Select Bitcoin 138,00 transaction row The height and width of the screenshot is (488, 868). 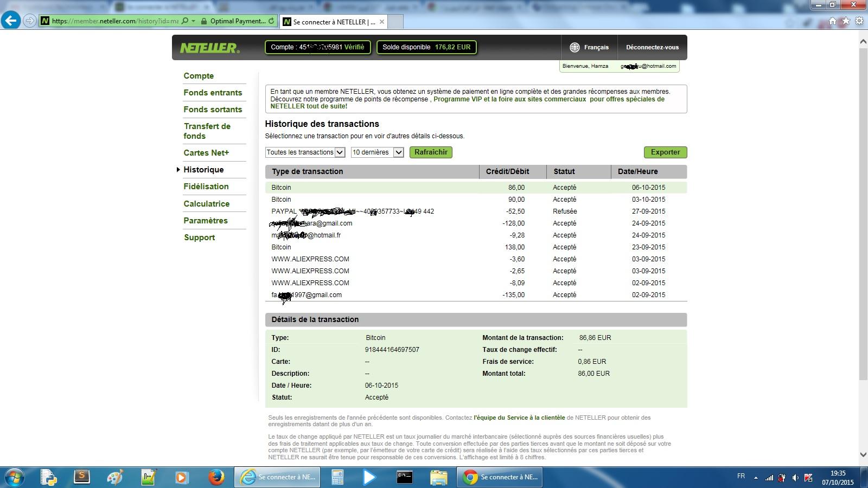pyautogui.click(x=476, y=247)
